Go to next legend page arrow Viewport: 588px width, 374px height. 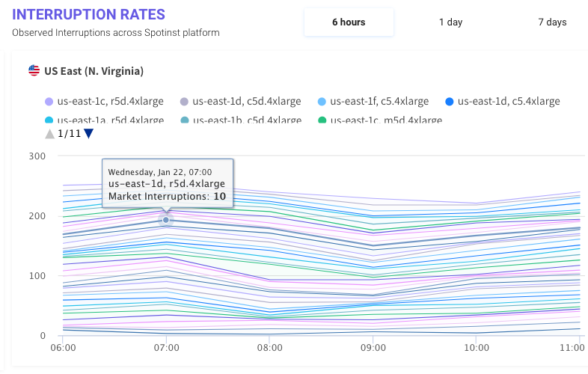89,134
